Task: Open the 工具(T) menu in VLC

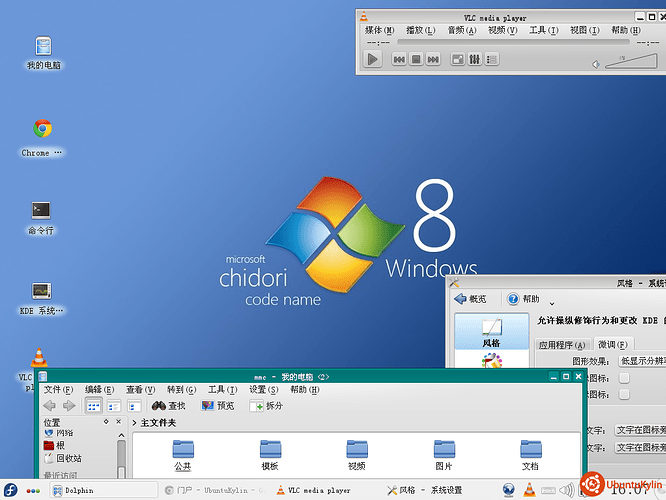Action: click(543, 30)
